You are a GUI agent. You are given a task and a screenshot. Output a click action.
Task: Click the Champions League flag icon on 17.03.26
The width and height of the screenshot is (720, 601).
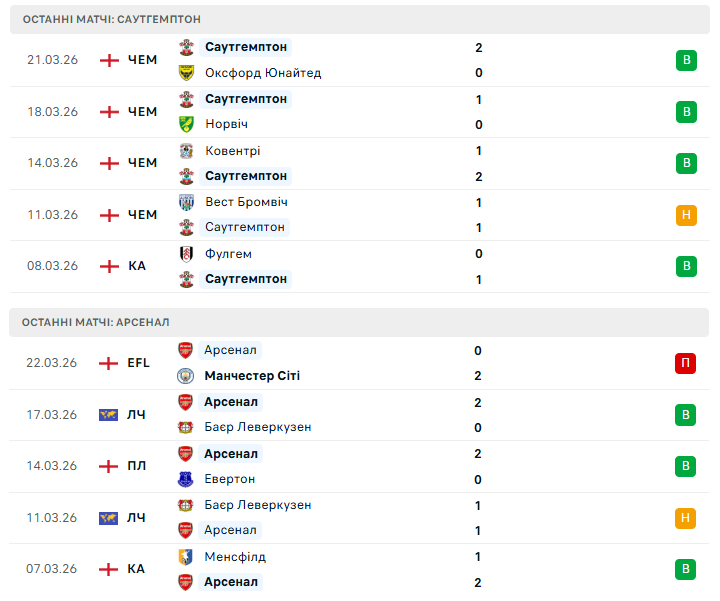(109, 415)
